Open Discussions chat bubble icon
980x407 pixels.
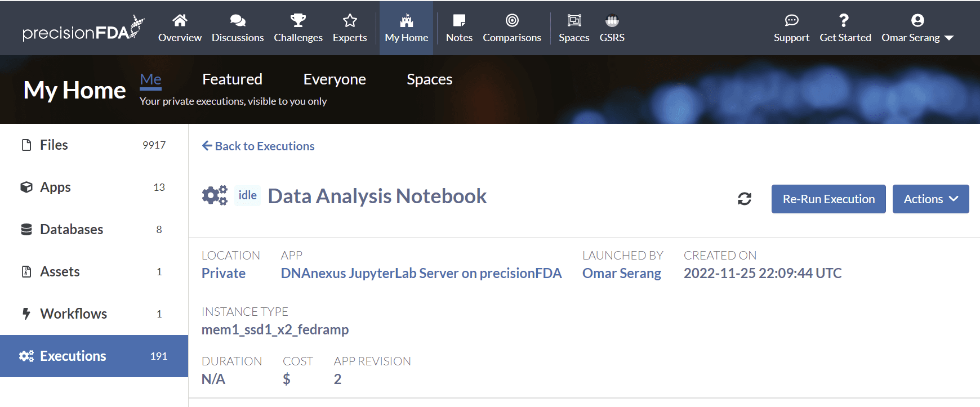click(x=238, y=21)
